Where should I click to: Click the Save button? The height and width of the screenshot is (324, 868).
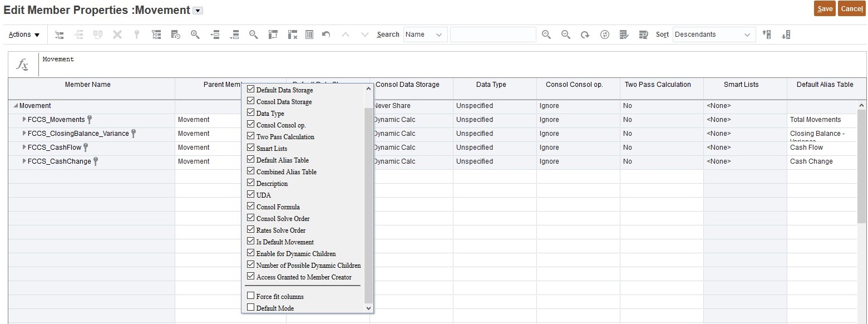click(825, 8)
